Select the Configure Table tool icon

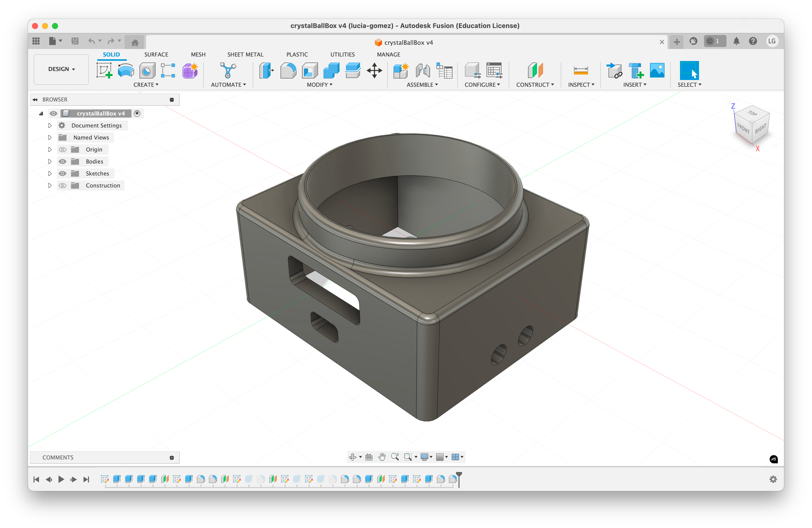click(x=494, y=70)
